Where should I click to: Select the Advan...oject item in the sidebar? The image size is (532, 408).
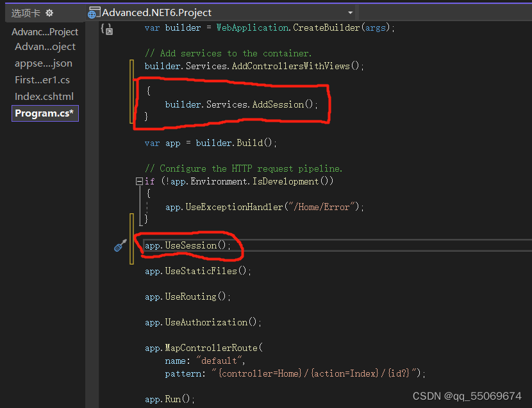[x=44, y=47]
